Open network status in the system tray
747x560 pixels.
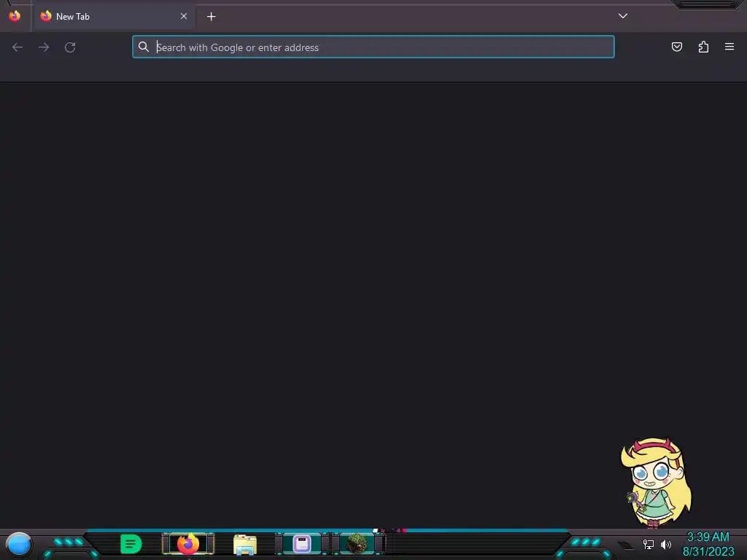[649, 544]
